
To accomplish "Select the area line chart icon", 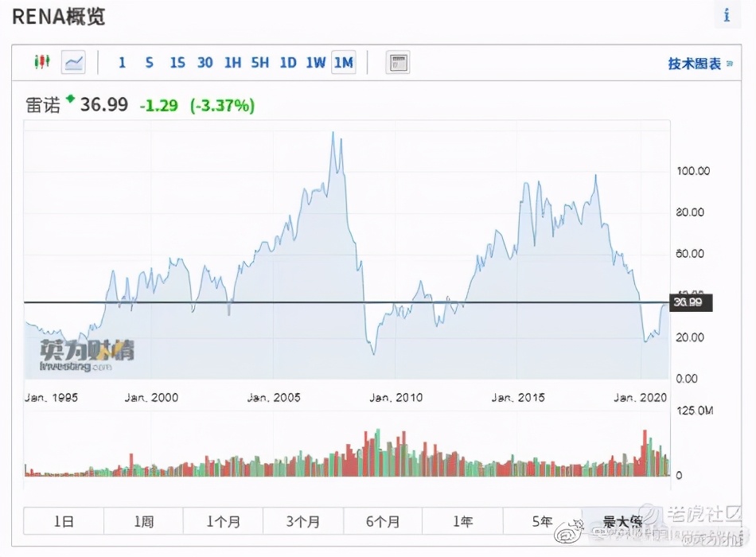I will point(73,62).
